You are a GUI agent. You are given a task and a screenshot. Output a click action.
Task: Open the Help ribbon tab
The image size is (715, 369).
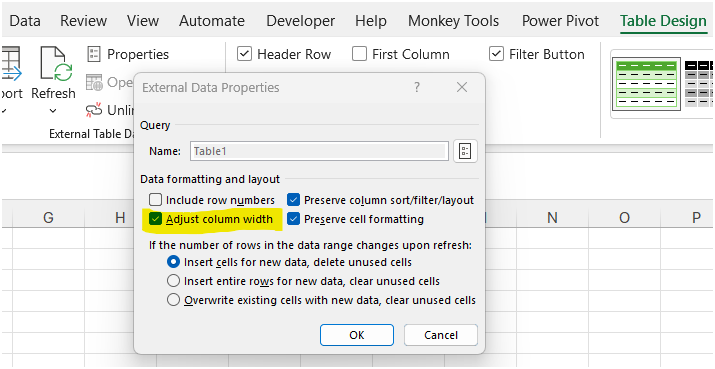point(371,21)
